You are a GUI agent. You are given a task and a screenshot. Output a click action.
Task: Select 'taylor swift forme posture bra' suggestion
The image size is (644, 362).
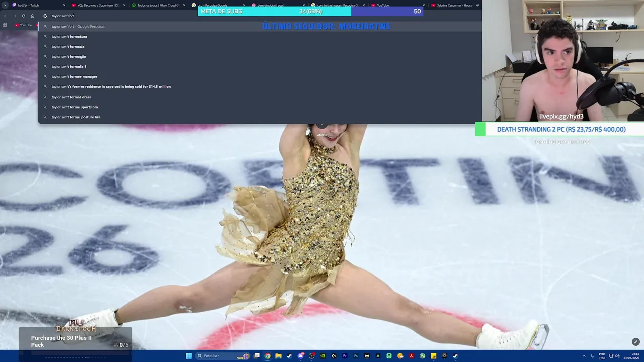click(x=260, y=117)
